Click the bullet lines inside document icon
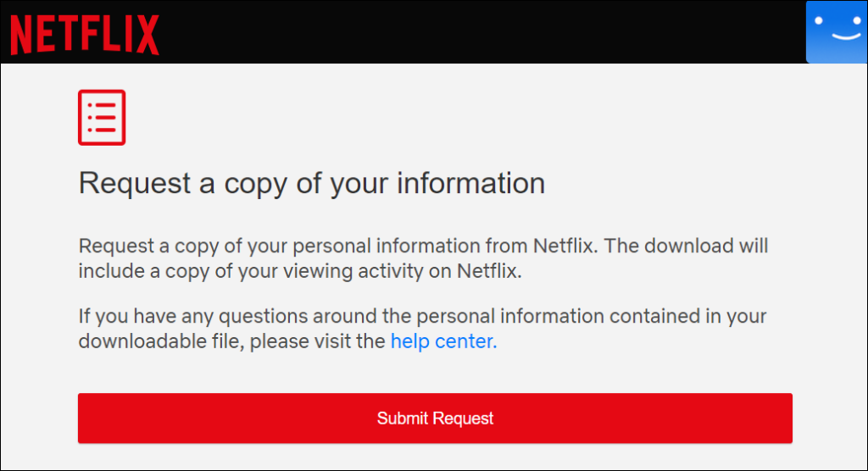868x471 pixels. pyautogui.click(x=103, y=118)
